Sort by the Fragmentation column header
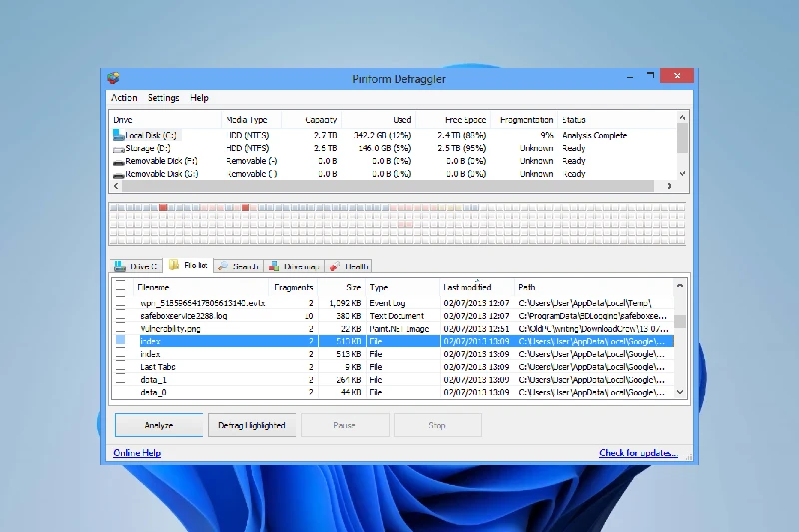The width and height of the screenshot is (799, 532). [524, 120]
